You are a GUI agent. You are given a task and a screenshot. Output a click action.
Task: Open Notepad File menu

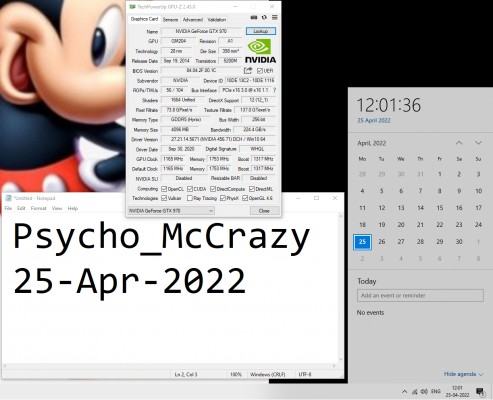coord(8,208)
